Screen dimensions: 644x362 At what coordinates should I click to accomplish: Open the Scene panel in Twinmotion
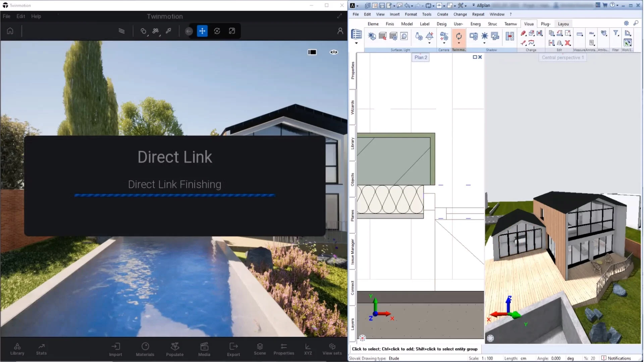coord(260,349)
